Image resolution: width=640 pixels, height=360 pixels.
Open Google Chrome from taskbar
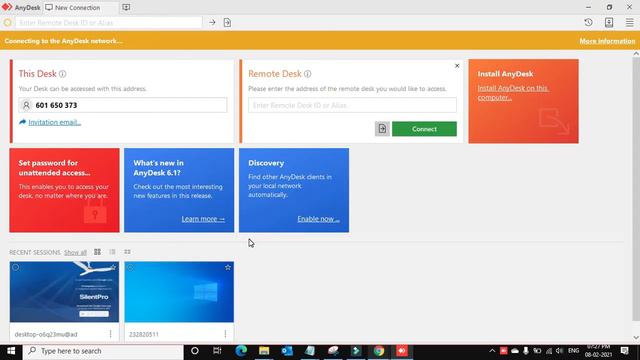click(379, 351)
